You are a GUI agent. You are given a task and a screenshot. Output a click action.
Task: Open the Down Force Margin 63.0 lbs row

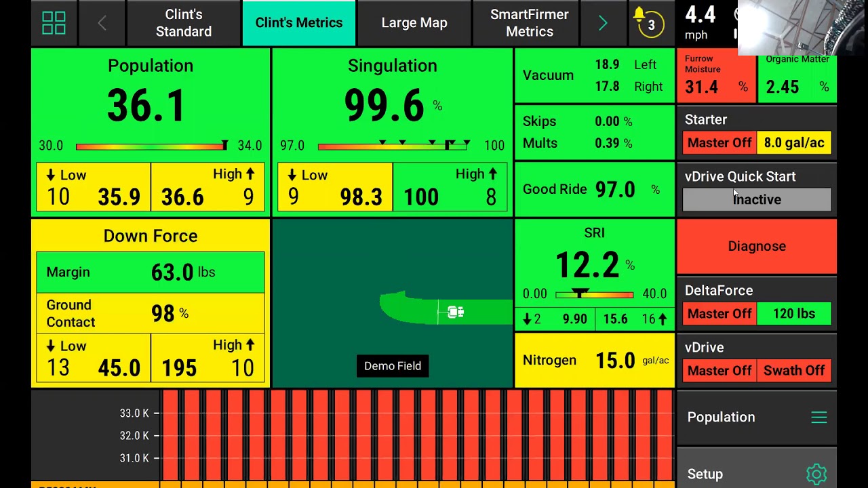(151, 272)
